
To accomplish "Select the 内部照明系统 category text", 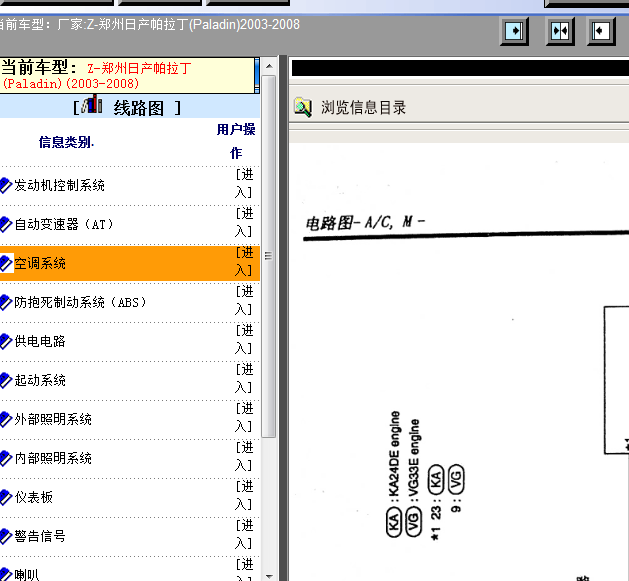I will pyautogui.click(x=53, y=458).
